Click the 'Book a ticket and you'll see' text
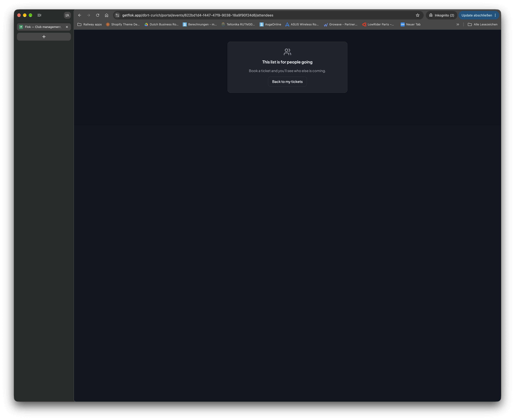 tap(287, 71)
